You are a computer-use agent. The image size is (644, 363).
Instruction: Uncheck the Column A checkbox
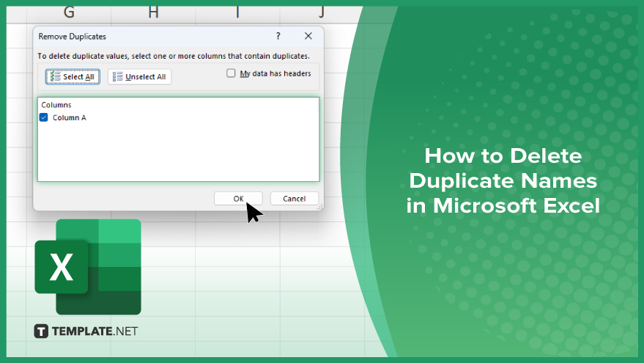coord(43,117)
